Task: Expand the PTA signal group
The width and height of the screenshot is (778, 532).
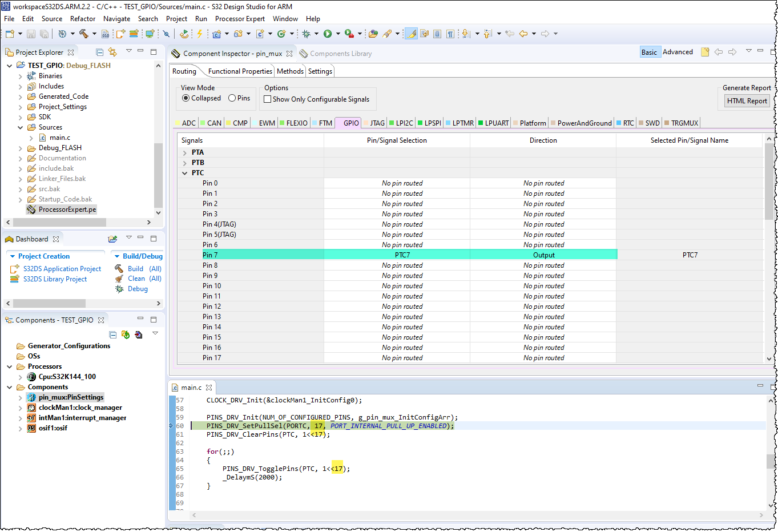Action: (185, 152)
